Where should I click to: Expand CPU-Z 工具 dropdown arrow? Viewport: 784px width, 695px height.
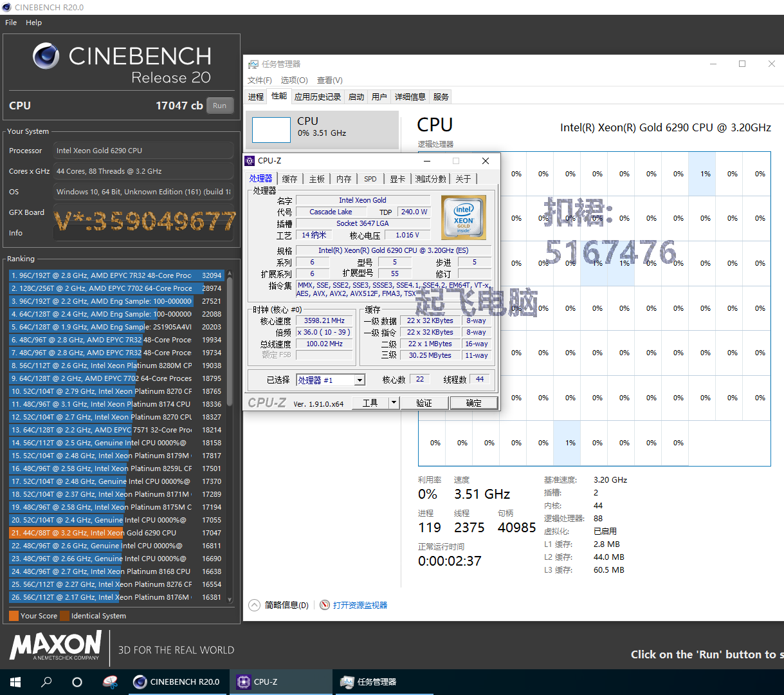tap(394, 403)
